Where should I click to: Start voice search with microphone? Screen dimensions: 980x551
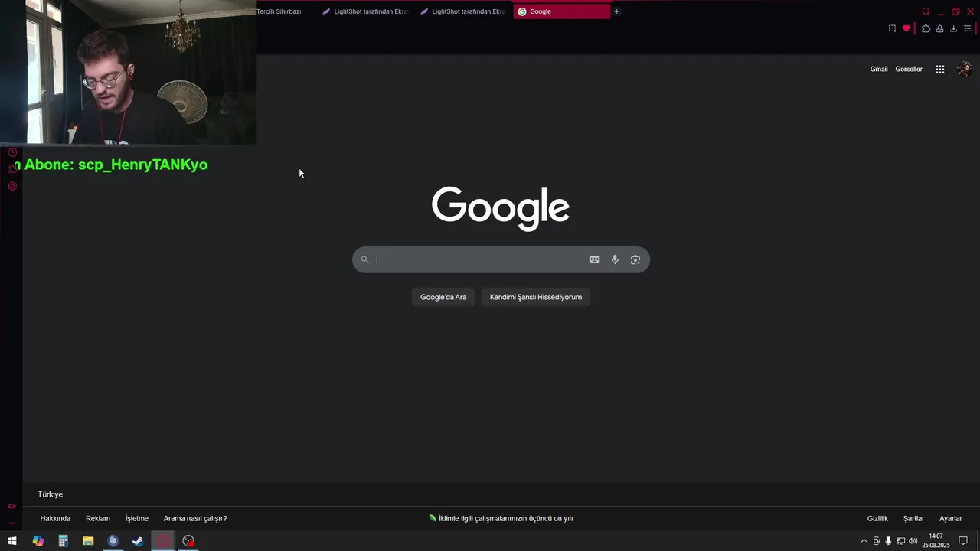point(615,259)
